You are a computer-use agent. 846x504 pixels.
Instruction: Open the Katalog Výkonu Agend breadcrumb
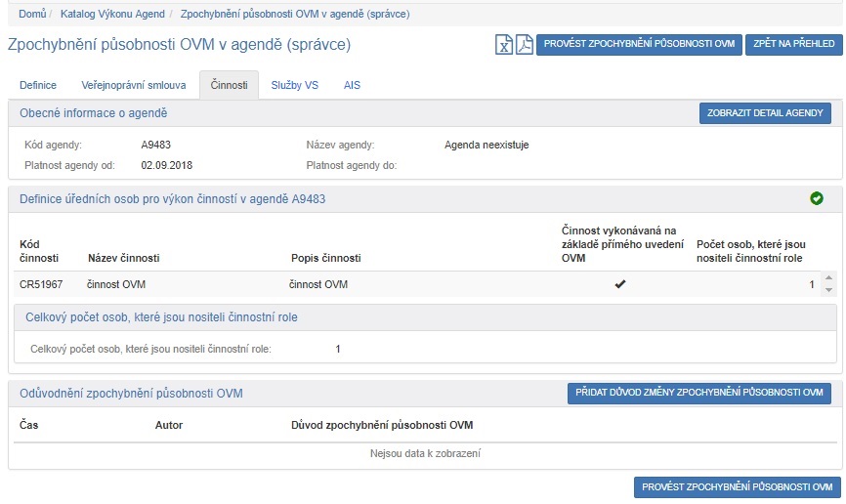point(113,15)
